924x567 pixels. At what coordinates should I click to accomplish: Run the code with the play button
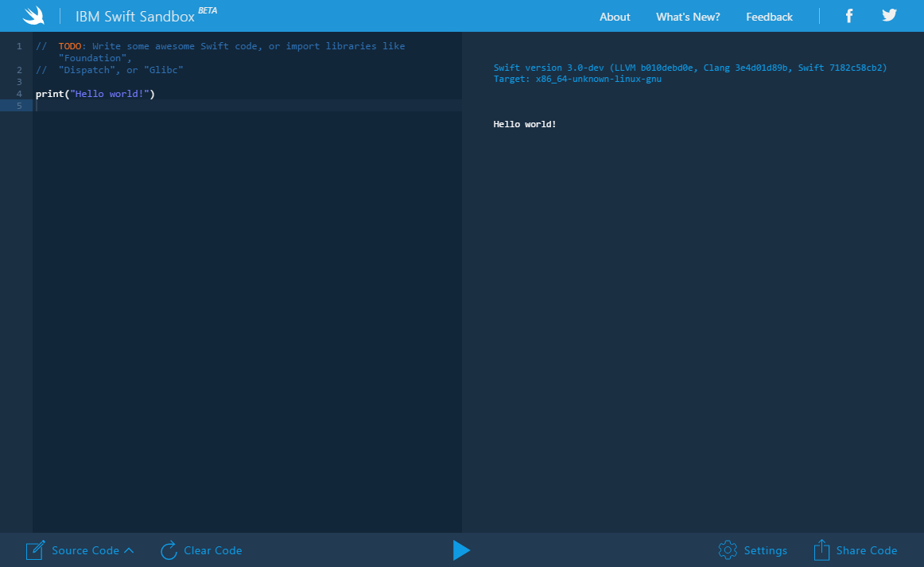tap(461, 550)
